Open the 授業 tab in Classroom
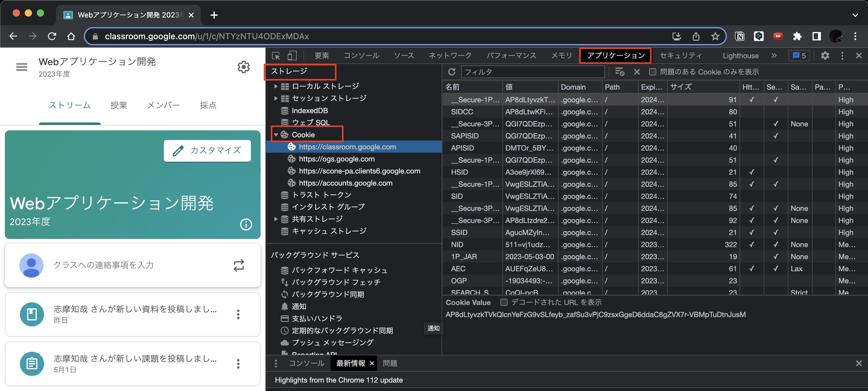Screen dimensions: 868x391 119,105
